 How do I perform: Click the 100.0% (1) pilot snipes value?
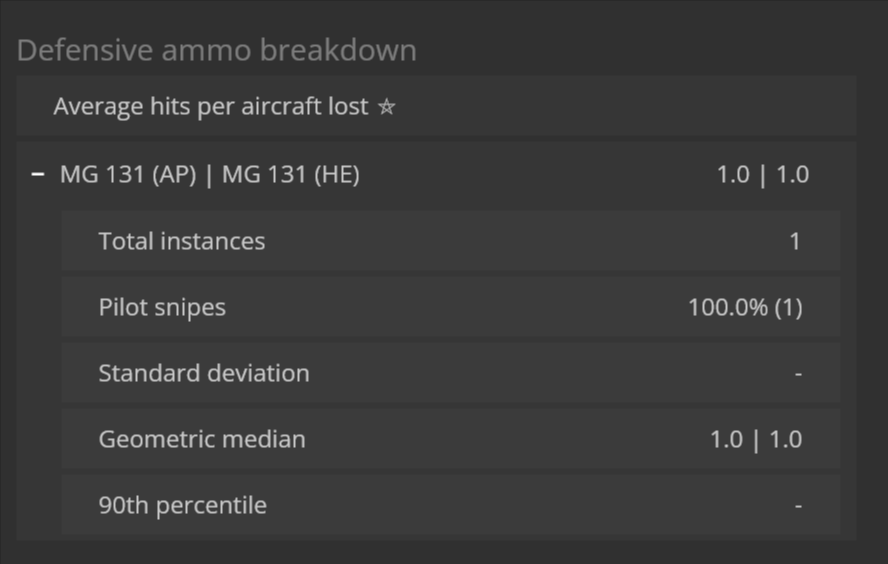(x=745, y=307)
